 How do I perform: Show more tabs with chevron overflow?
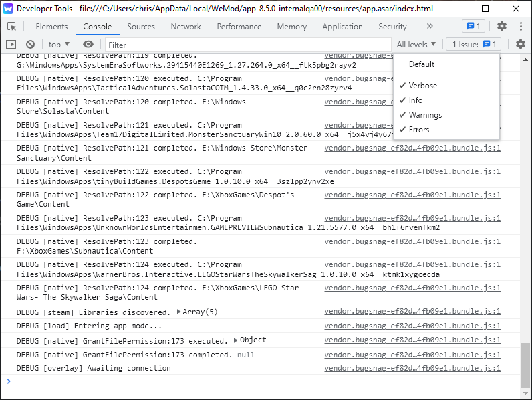tap(429, 27)
